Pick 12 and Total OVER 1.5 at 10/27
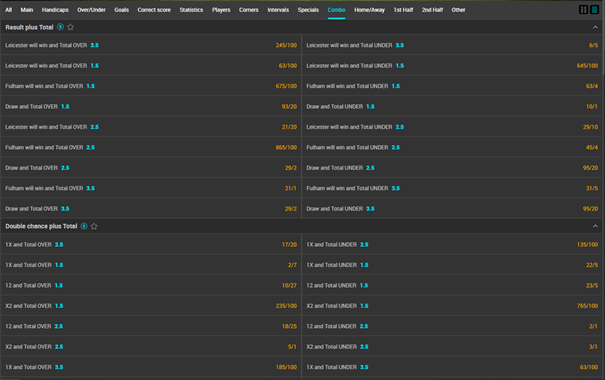This screenshot has height=380, width=605. pyautogui.click(x=151, y=285)
